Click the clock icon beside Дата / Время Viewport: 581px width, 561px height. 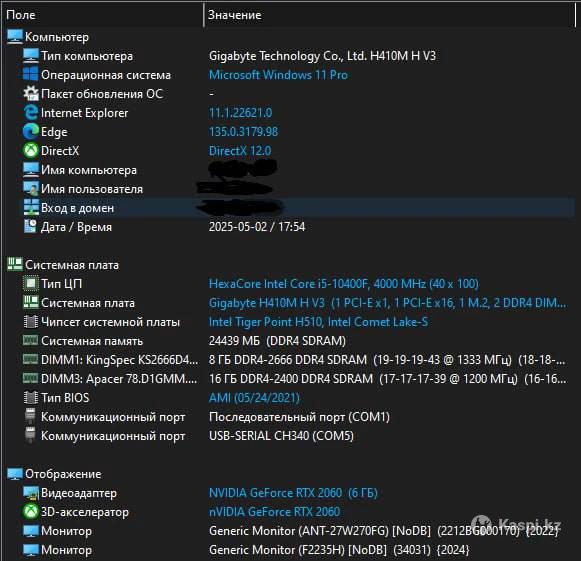point(30,226)
